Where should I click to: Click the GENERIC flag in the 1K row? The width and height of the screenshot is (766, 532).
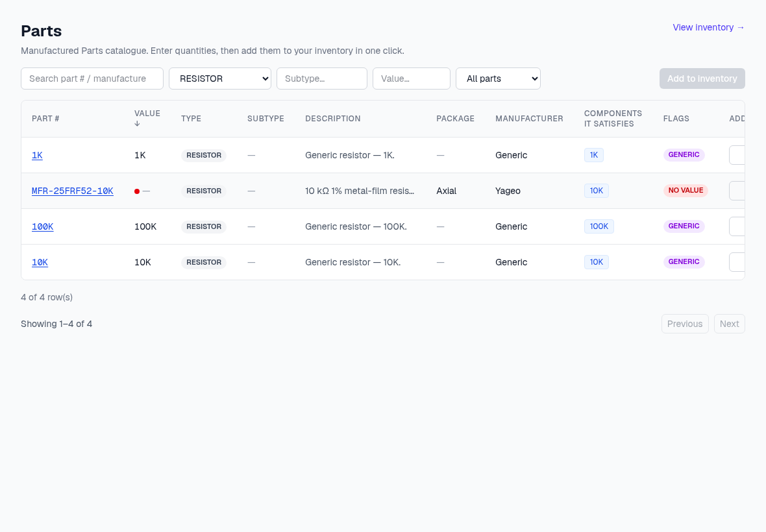coord(684,154)
